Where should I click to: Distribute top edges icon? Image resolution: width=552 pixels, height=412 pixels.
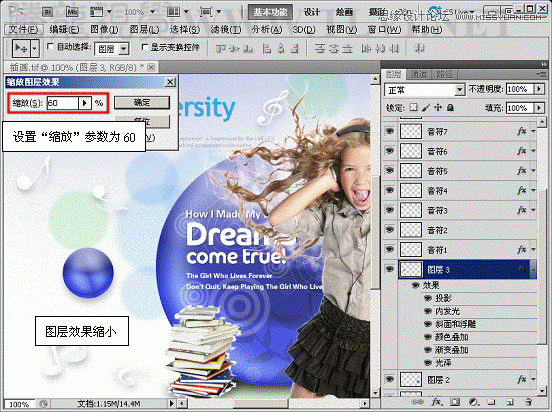point(320,49)
